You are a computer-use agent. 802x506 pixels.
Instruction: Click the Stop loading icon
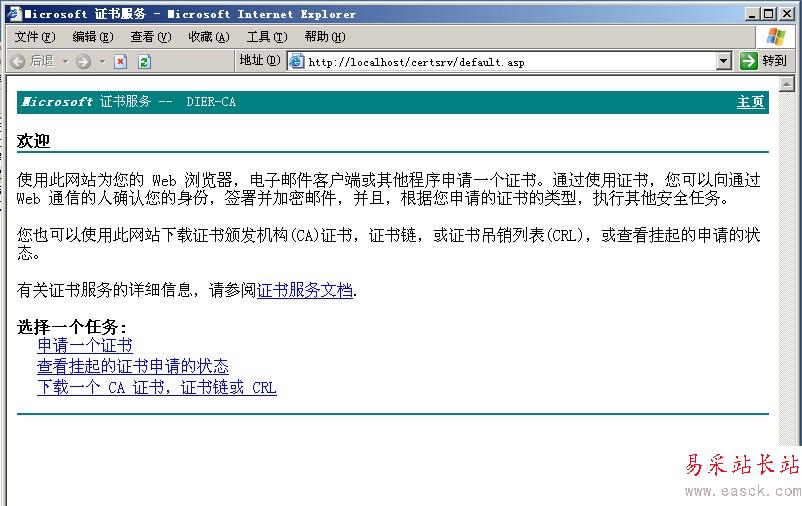coord(121,62)
